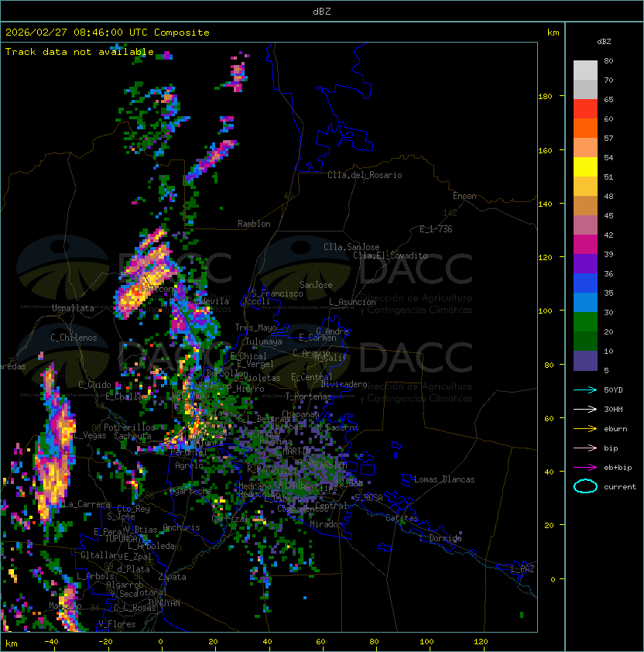Click the 'Tres_Mayo' place label
This screenshot has width=644, height=652.
point(255,328)
